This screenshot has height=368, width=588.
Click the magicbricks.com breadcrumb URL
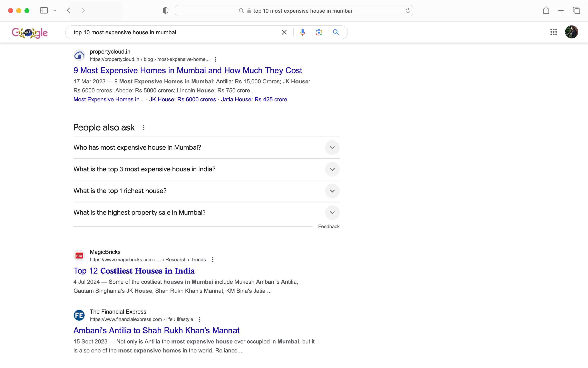point(148,260)
